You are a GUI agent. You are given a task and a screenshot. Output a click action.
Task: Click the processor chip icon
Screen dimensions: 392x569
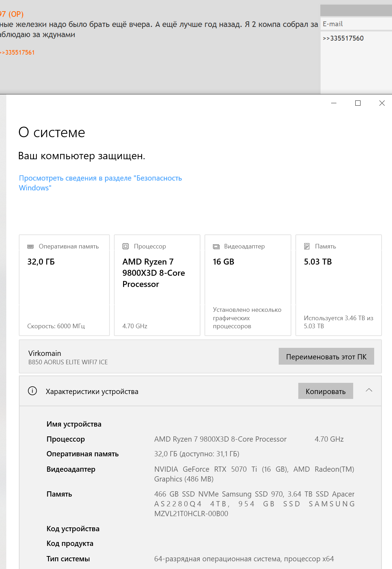coord(126,246)
